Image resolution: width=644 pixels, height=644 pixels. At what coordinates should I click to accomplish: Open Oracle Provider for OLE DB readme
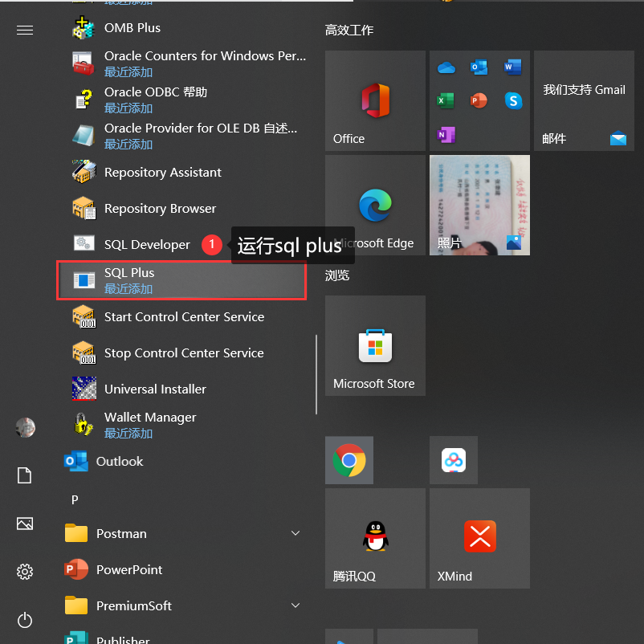pyautogui.click(x=185, y=136)
